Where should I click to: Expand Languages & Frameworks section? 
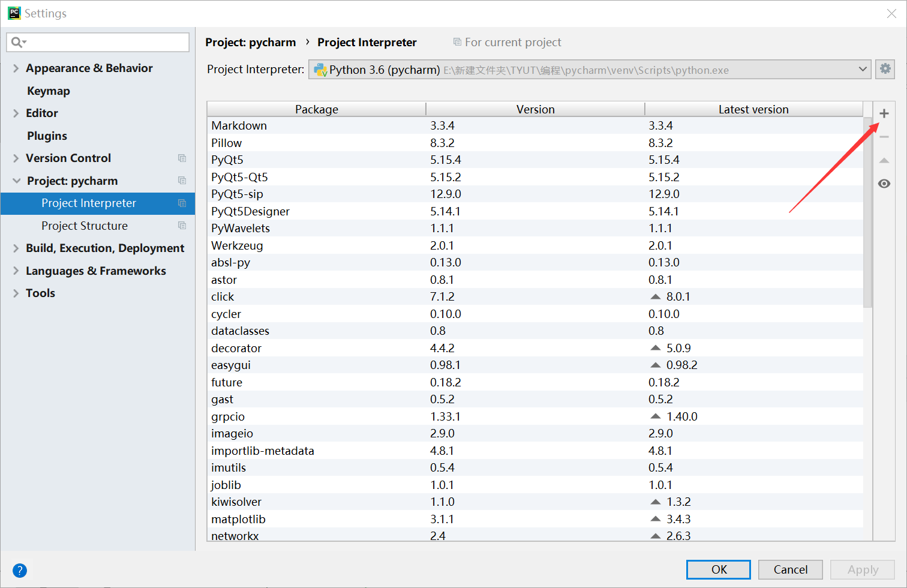click(16, 271)
